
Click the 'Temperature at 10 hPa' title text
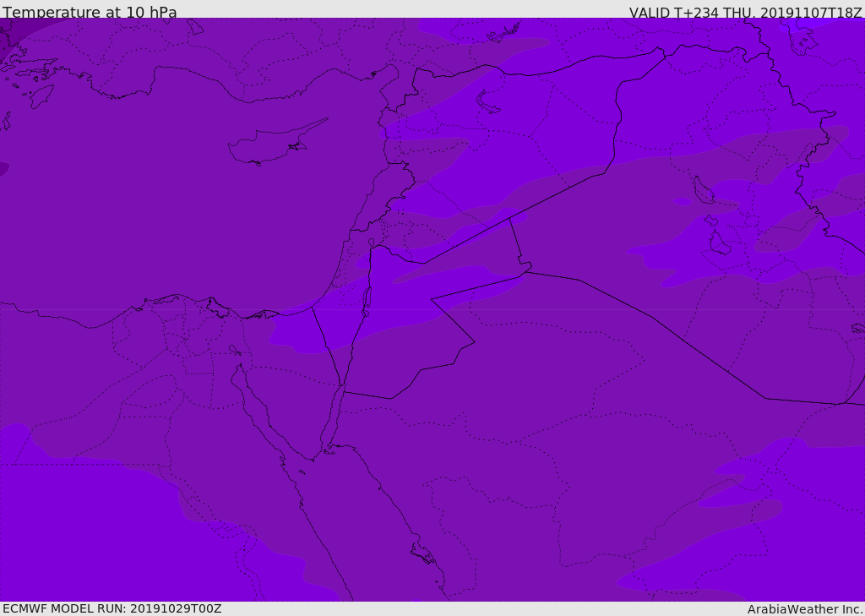coord(90,12)
